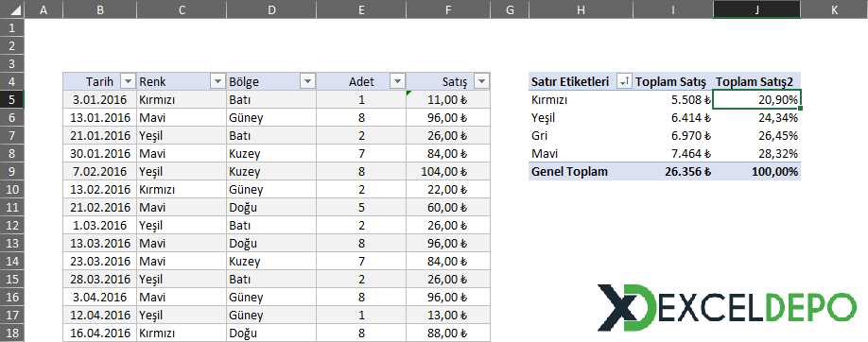Select the sales cell 88,00 ₺
The height and width of the screenshot is (342, 868).
click(448, 333)
